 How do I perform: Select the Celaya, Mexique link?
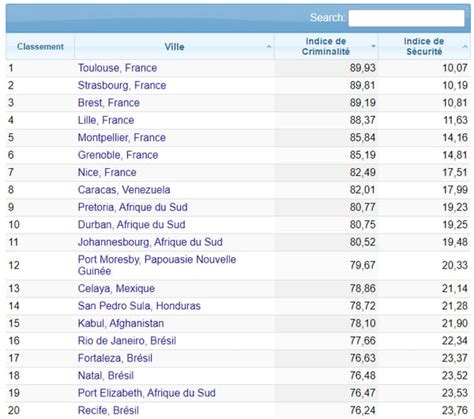click(x=116, y=288)
